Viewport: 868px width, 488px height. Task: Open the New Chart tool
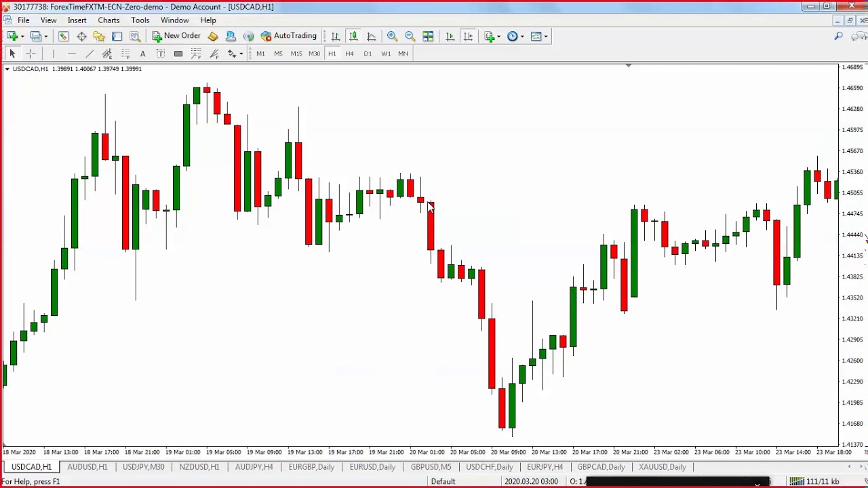tap(12, 36)
